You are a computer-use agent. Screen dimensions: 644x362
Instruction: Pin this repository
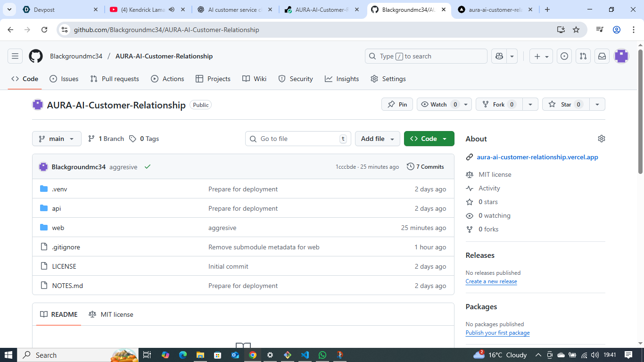[x=397, y=104]
